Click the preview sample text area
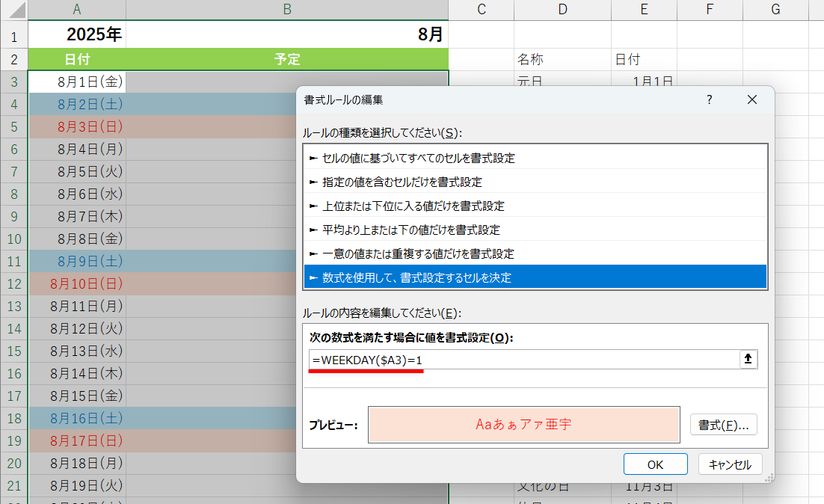The height and width of the screenshot is (504, 824). [523, 424]
